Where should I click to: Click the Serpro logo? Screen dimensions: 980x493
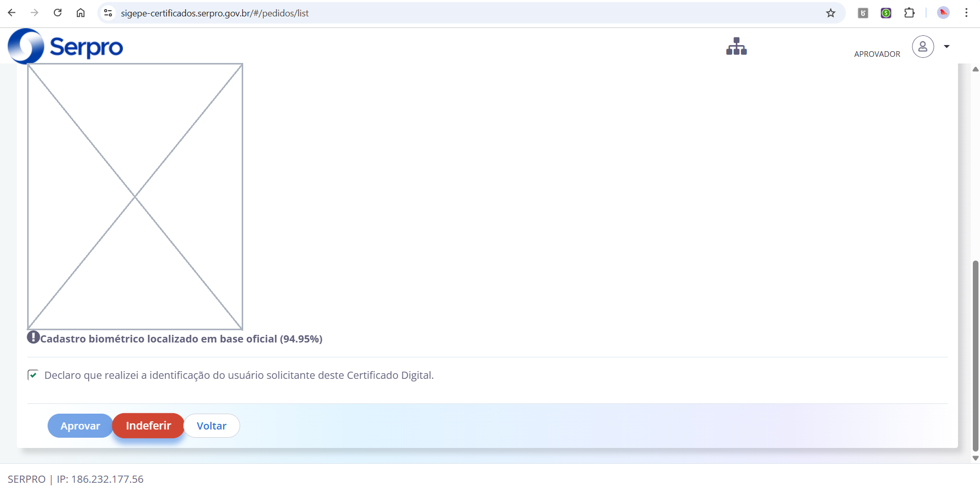pos(66,46)
